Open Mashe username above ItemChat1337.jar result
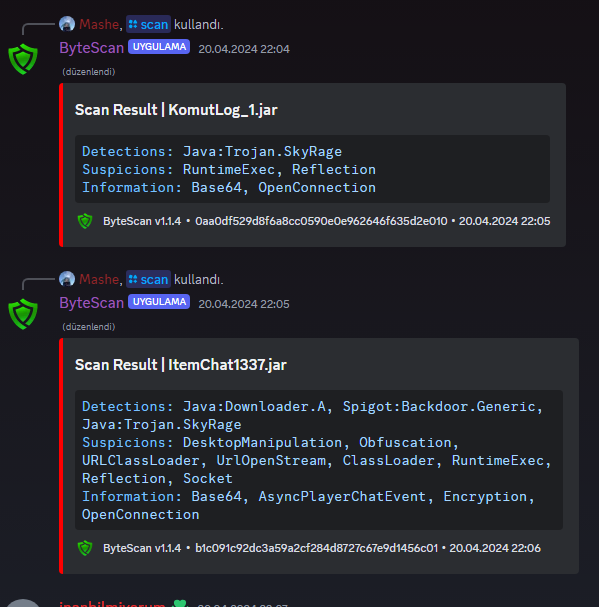The width and height of the screenshot is (599, 607). (99, 279)
